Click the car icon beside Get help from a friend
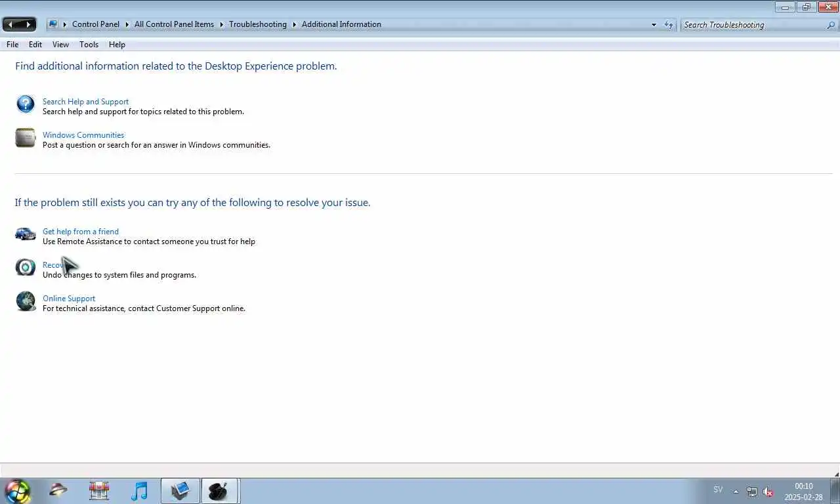 (26, 234)
